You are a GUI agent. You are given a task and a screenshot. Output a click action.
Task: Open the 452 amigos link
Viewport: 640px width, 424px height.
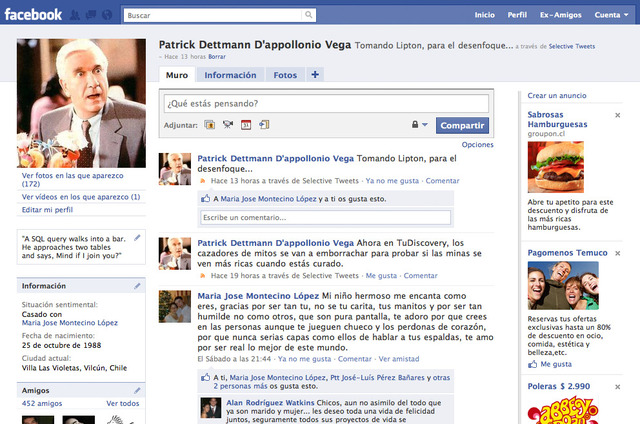click(x=42, y=403)
